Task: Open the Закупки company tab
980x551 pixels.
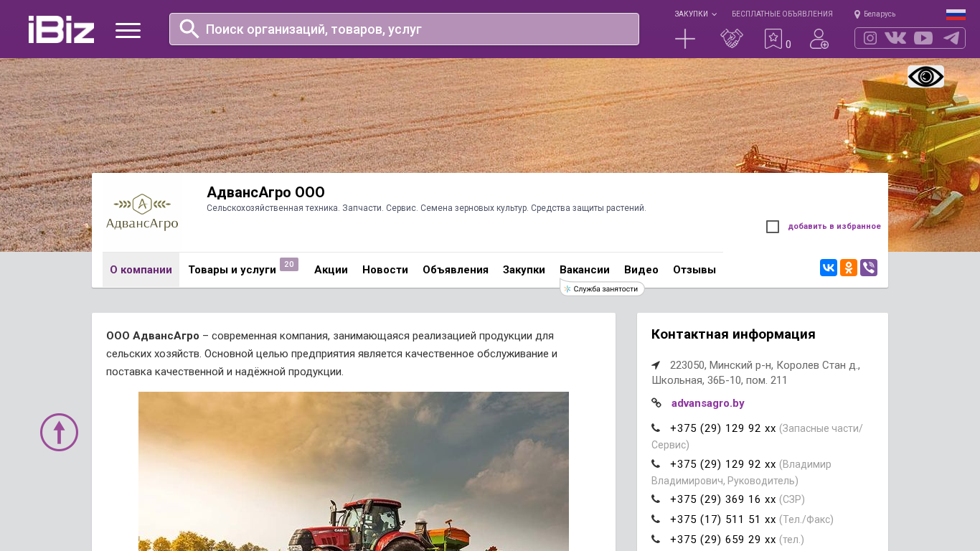Action: [x=524, y=270]
